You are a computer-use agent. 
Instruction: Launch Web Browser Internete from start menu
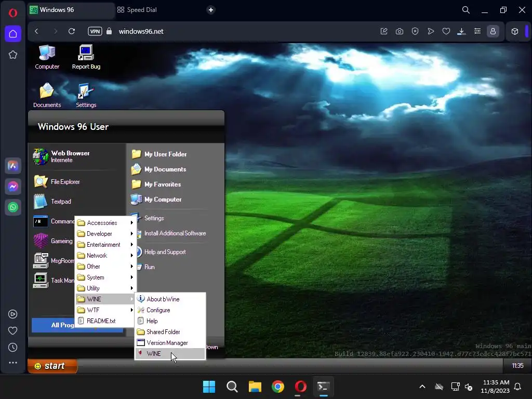point(61,156)
